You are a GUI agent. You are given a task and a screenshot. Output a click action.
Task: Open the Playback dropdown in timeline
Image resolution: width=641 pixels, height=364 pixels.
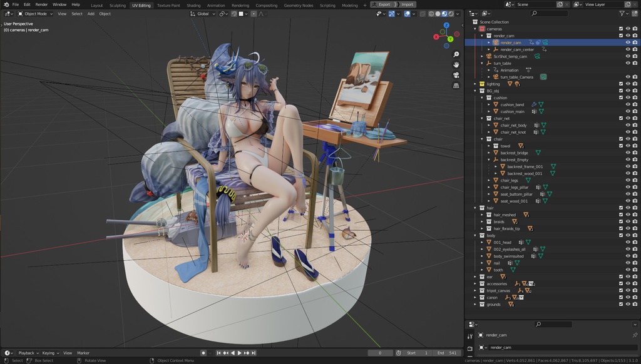coord(28,353)
